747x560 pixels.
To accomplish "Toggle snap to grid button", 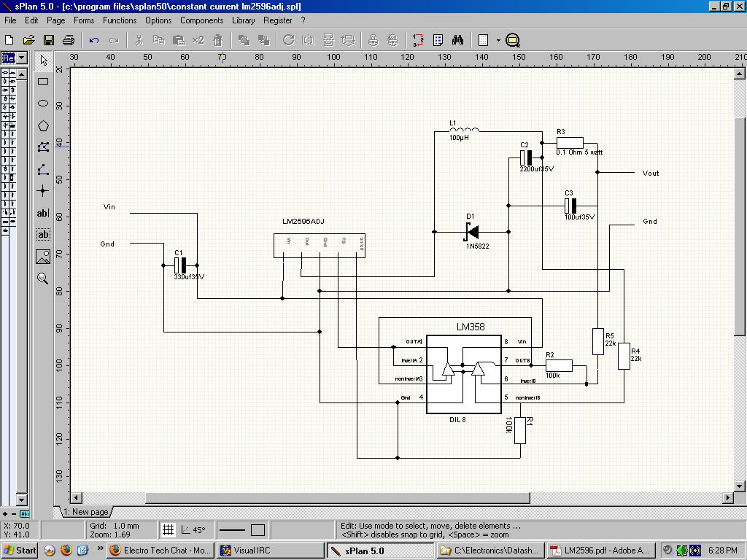I will pos(168,530).
